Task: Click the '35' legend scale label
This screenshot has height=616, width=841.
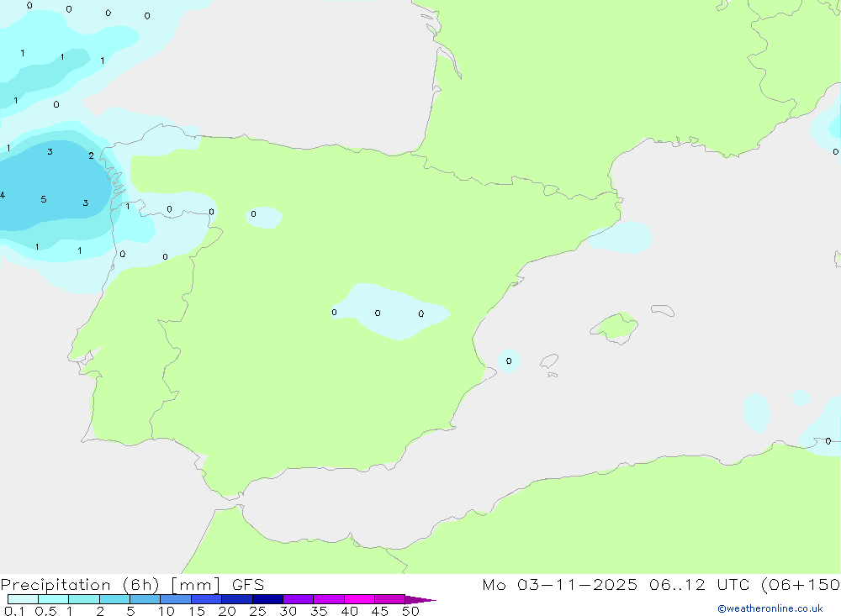Action: tap(319, 611)
